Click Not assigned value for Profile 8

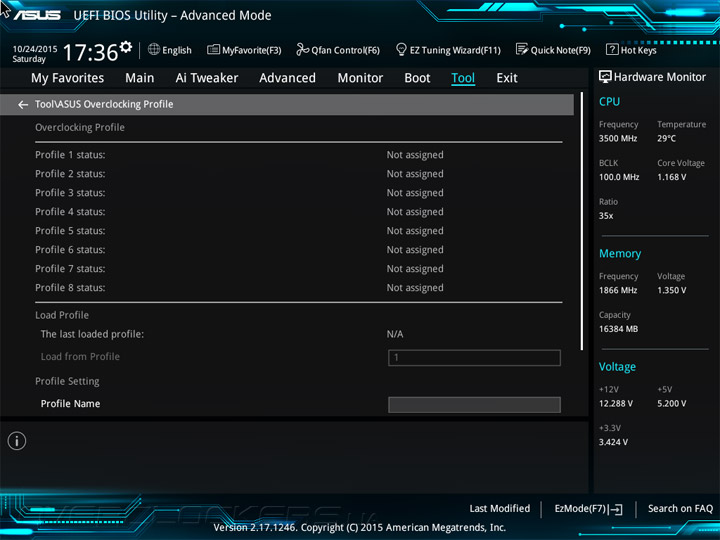pyautogui.click(x=415, y=288)
